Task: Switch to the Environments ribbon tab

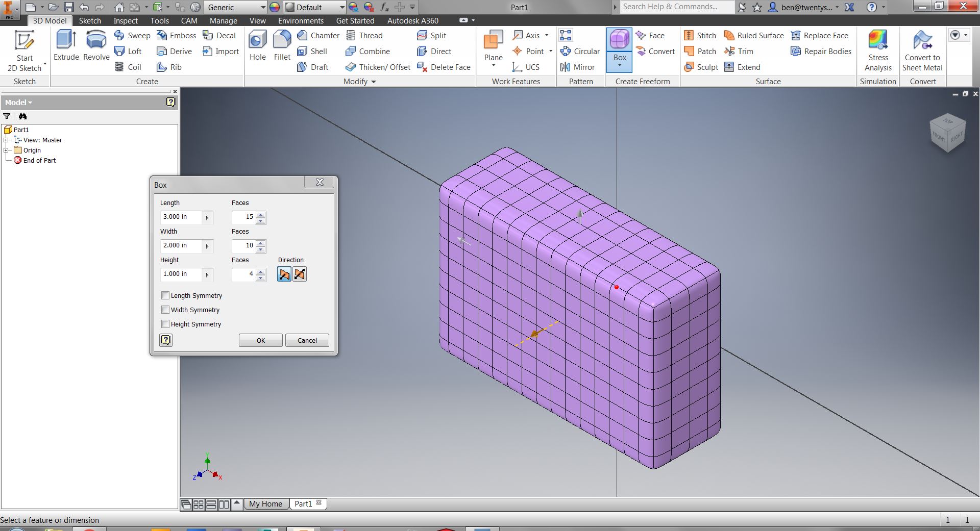Action: pos(301,20)
